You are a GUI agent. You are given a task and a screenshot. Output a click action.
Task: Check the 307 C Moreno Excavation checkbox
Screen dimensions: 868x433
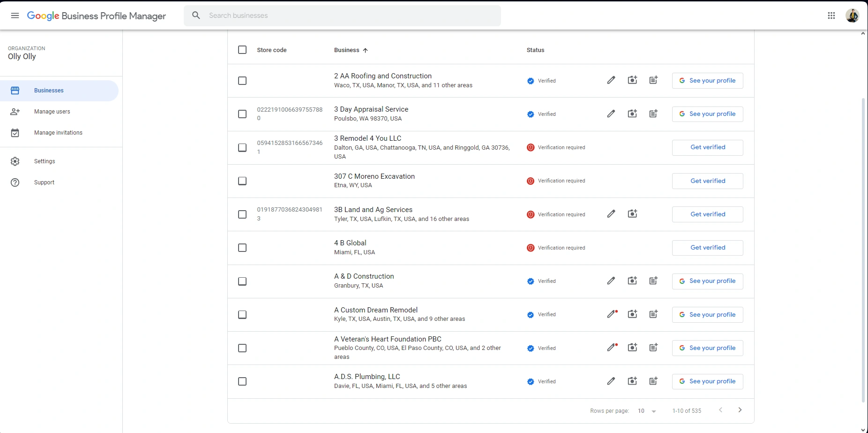[x=242, y=181]
